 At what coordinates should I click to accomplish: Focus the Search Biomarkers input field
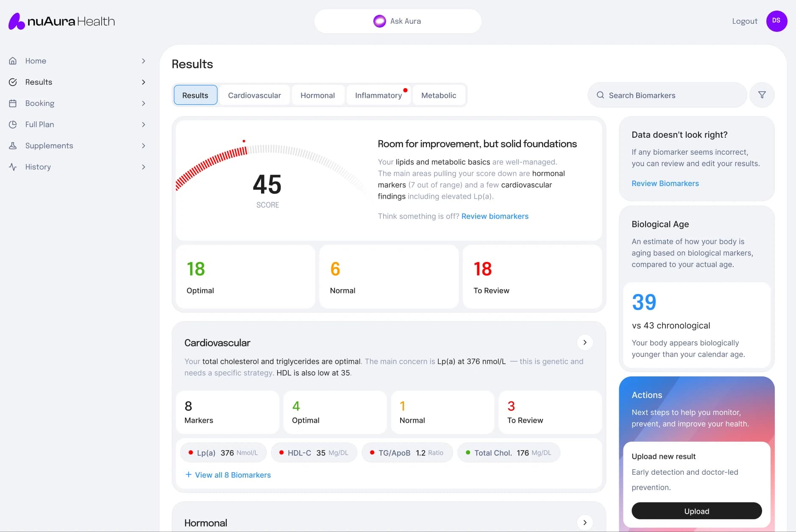coord(667,95)
